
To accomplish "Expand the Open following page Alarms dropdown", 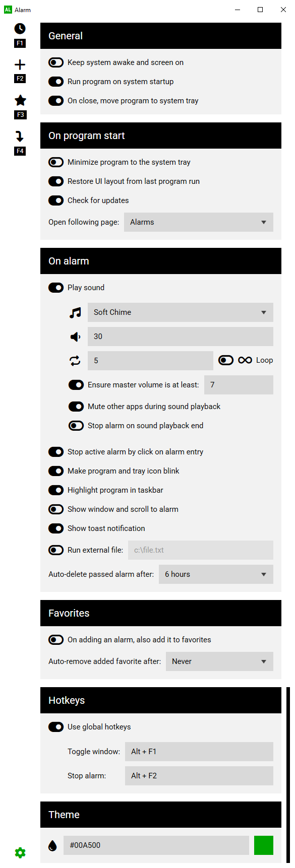I will 199,222.
